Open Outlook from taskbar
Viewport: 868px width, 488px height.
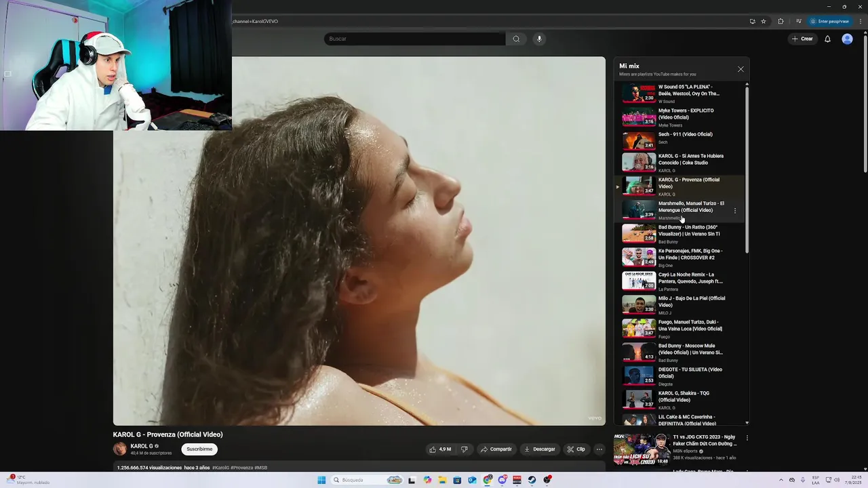473,480
